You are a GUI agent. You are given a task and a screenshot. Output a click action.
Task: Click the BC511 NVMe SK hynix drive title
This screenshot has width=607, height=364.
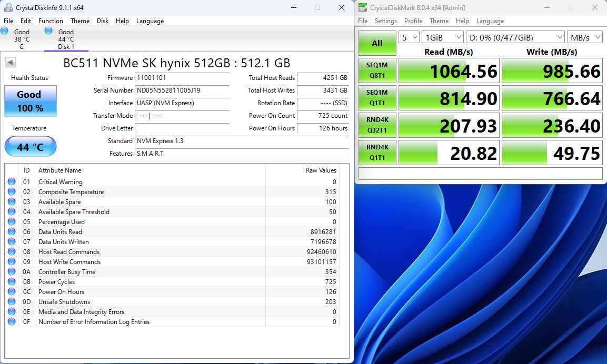tap(176, 63)
